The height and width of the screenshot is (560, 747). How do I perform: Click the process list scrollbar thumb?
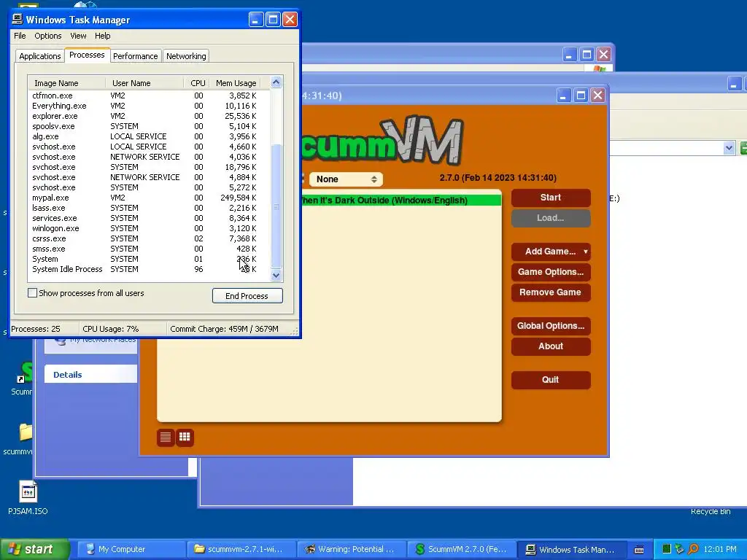pos(276,206)
